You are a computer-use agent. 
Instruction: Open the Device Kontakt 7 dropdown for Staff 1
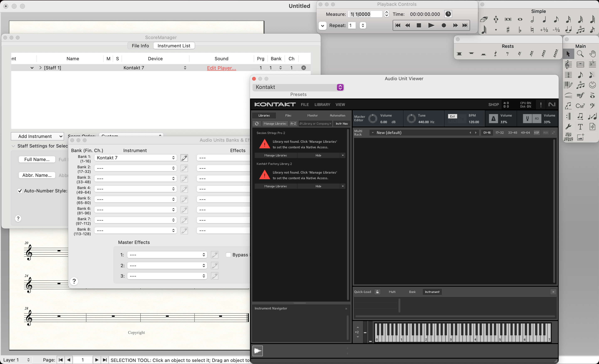(155, 68)
